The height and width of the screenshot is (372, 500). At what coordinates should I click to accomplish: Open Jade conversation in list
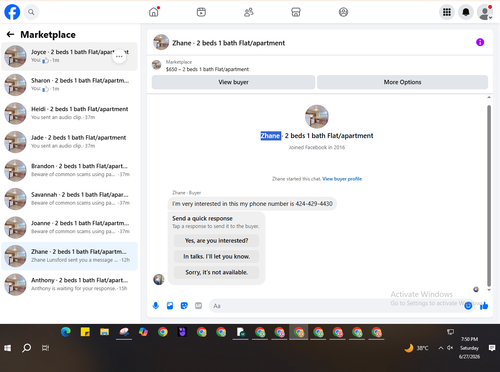(x=69, y=142)
